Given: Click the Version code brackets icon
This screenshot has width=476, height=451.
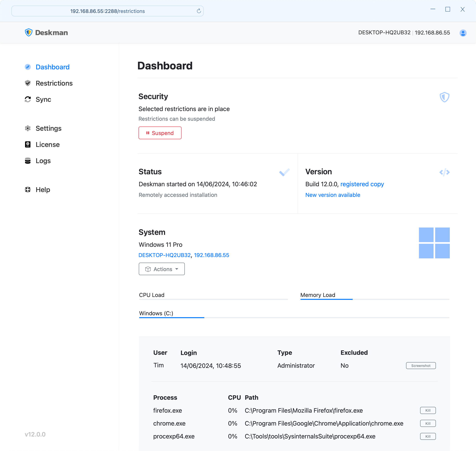Looking at the screenshot, I should pyautogui.click(x=444, y=172).
